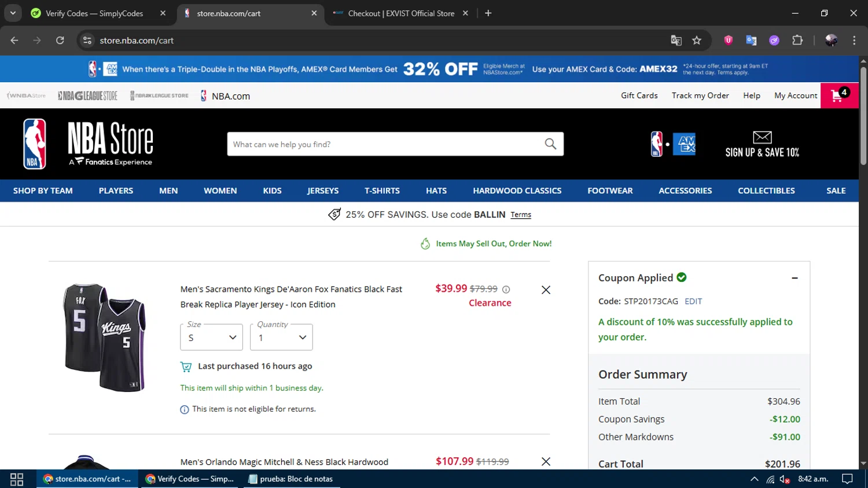Go back to the previous page
868x488 pixels.
[14, 41]
